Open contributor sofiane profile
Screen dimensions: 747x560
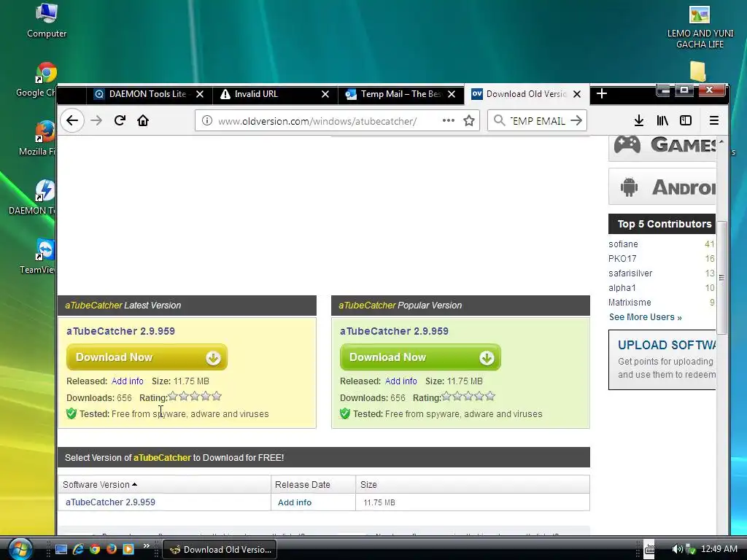[x=623, y=244]
